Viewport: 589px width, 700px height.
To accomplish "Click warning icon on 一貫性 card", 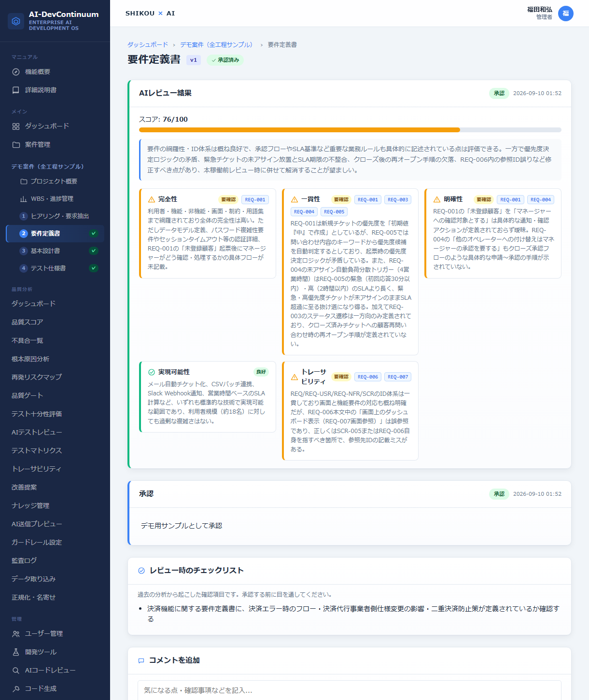I will click(294, 199).
